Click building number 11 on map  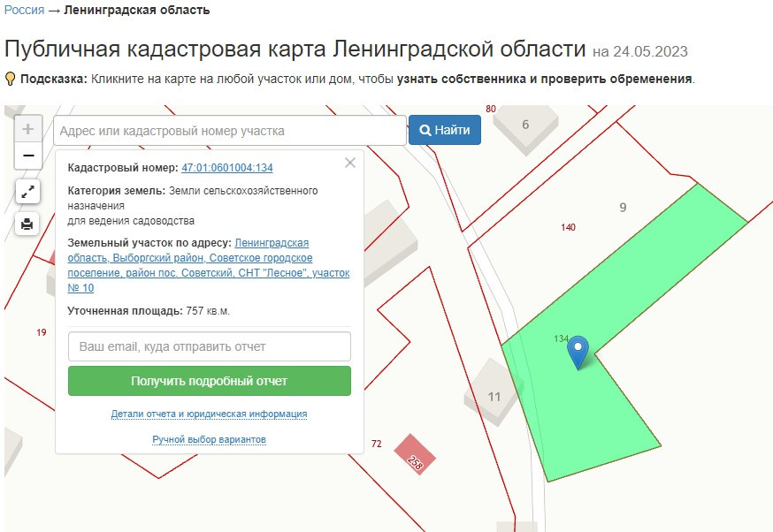[494, 397]
